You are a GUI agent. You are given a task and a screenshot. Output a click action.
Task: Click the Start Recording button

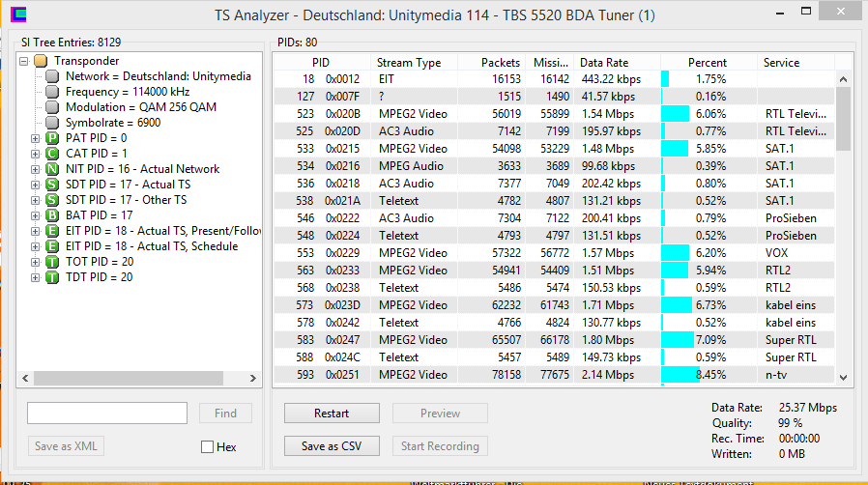[x=440, y=445]
